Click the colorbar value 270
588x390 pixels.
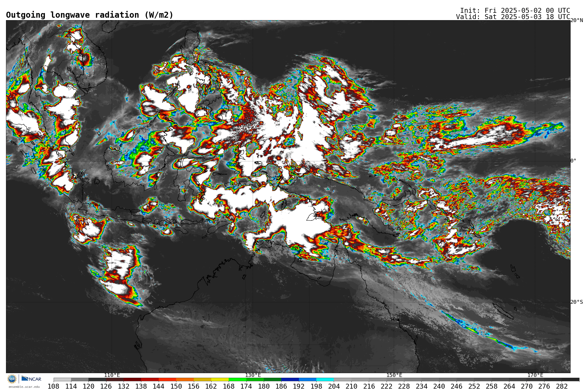(526, 386)
